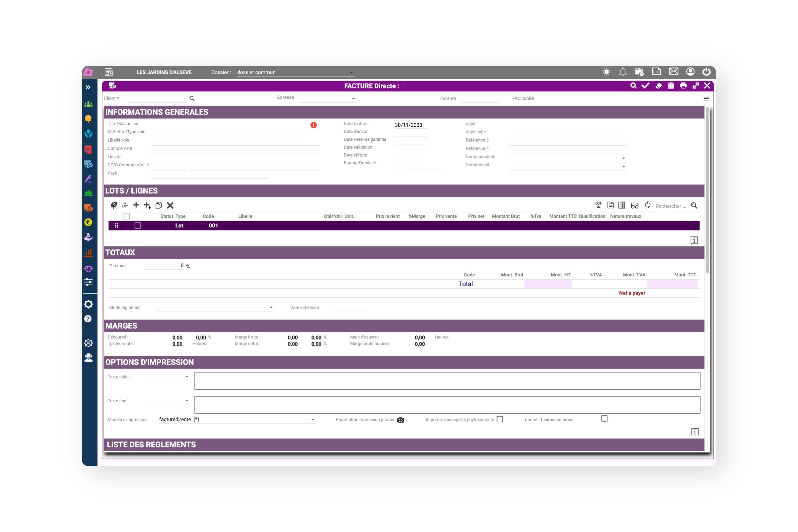Expand the sidebar with double chevron
798x532 pixels.
click(x=88, y=87)
